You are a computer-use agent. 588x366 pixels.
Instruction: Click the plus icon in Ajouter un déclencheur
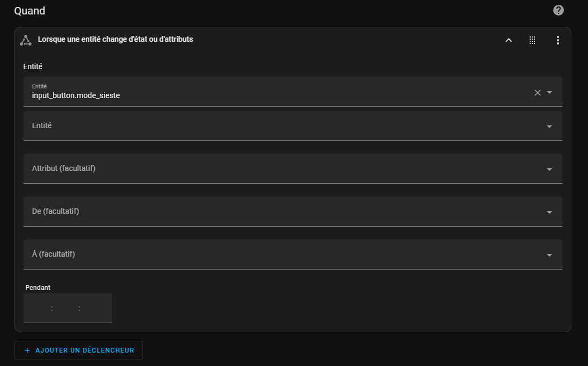[27, 350]
